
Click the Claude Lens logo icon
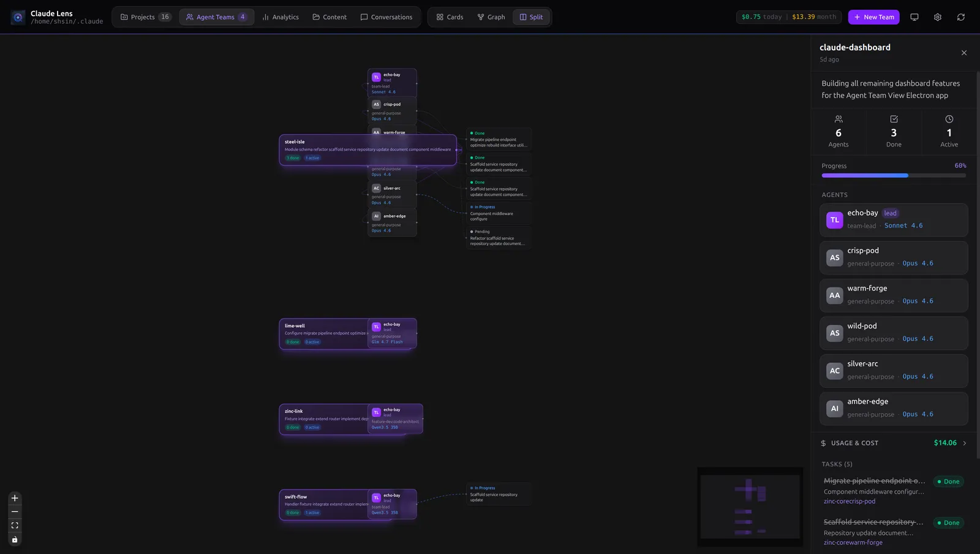click(x=18, y=17)
